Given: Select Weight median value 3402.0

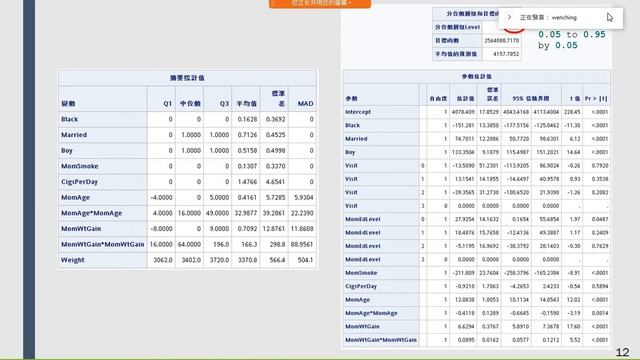Looking at the screenshot, I should (x=191, y=260).
